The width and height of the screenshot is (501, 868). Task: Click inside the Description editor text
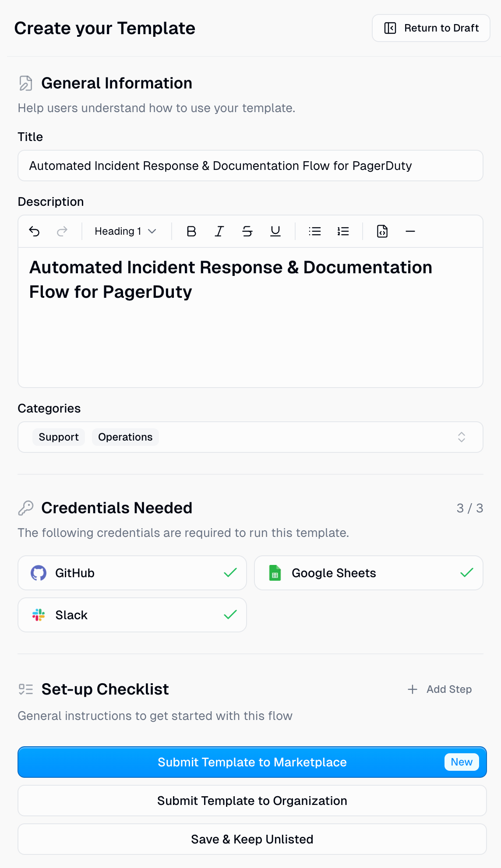click(x=230, y=279)
